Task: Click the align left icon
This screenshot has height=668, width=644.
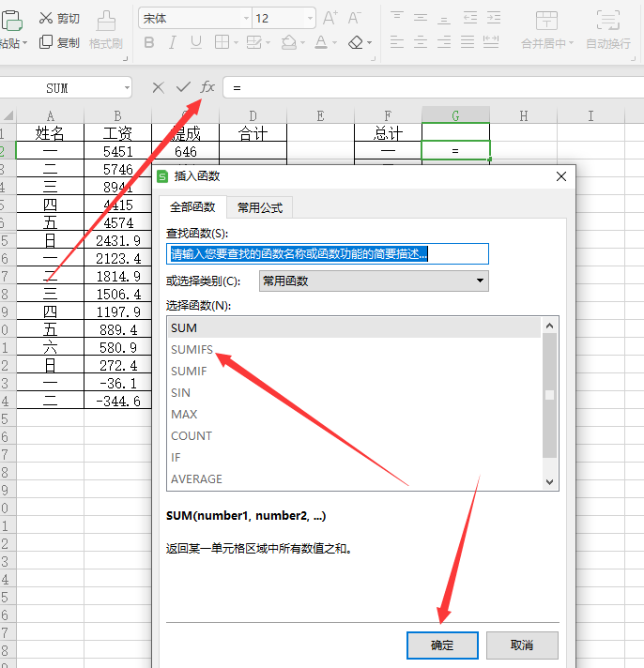Action: (x=397, y=42)
